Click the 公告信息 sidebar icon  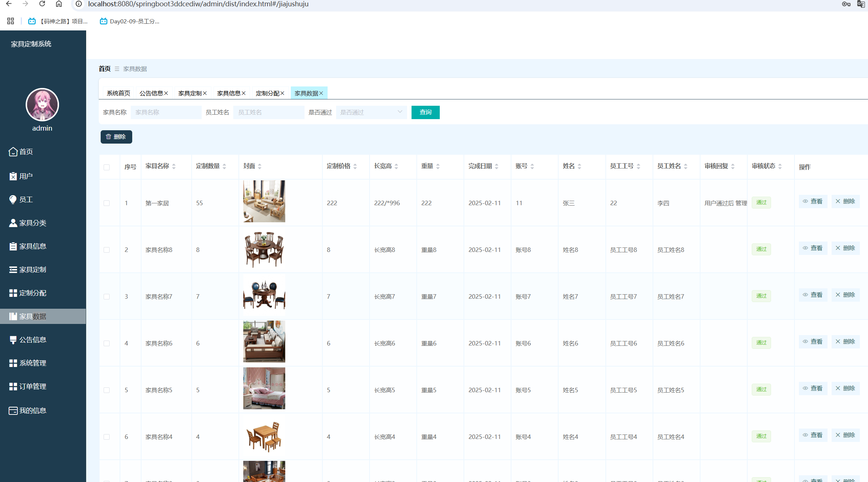coord(13,340)
